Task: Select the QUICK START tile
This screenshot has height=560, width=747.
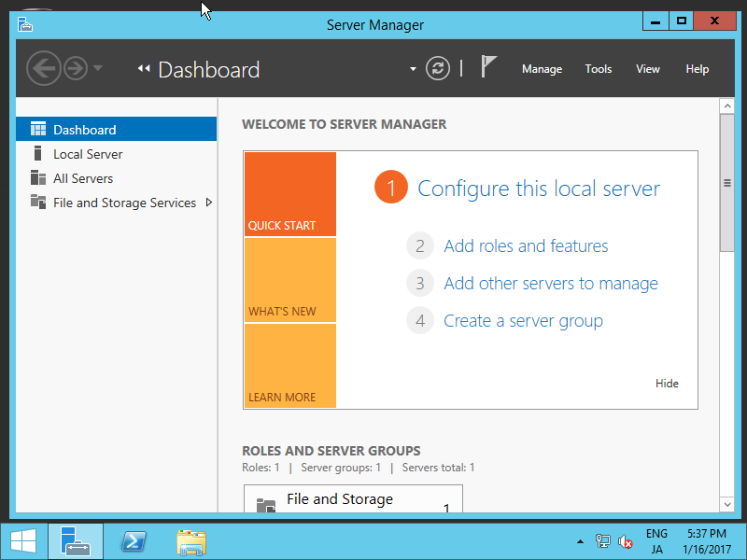Action: coord(290,194)
